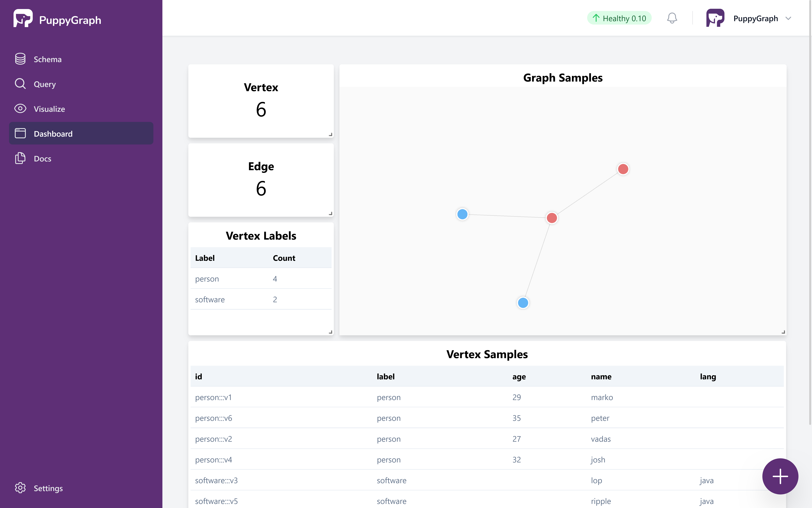
Task: Open notifications bell icon
Action: point(672,18)
